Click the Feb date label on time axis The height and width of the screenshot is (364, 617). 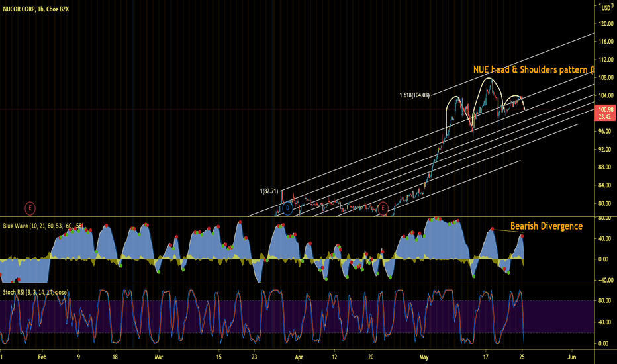click(x=42, y=357)
